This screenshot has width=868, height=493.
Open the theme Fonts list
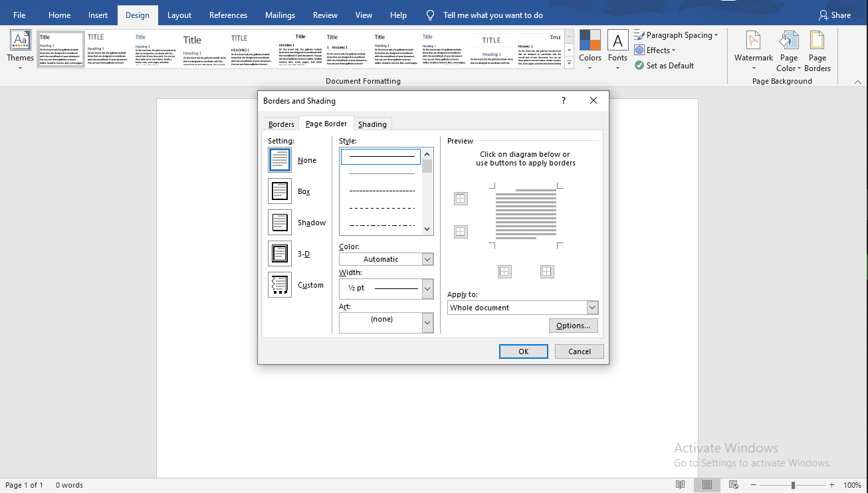click(617, 50)
